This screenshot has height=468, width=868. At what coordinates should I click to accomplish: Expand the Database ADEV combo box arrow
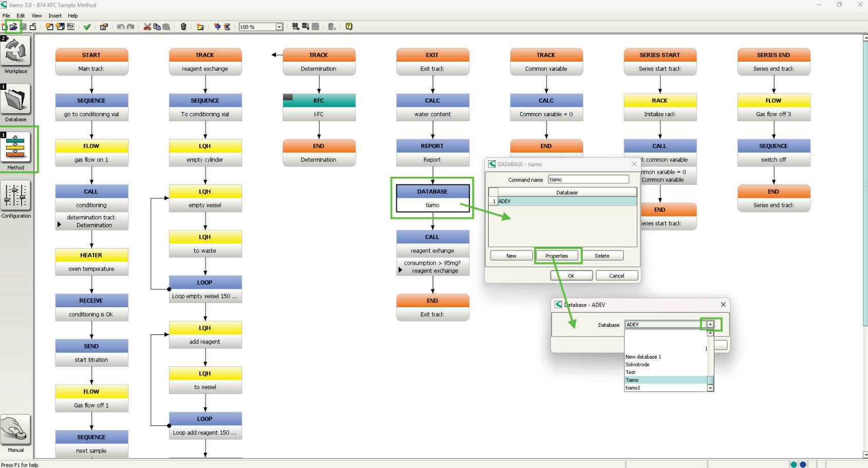pos(710,324)
